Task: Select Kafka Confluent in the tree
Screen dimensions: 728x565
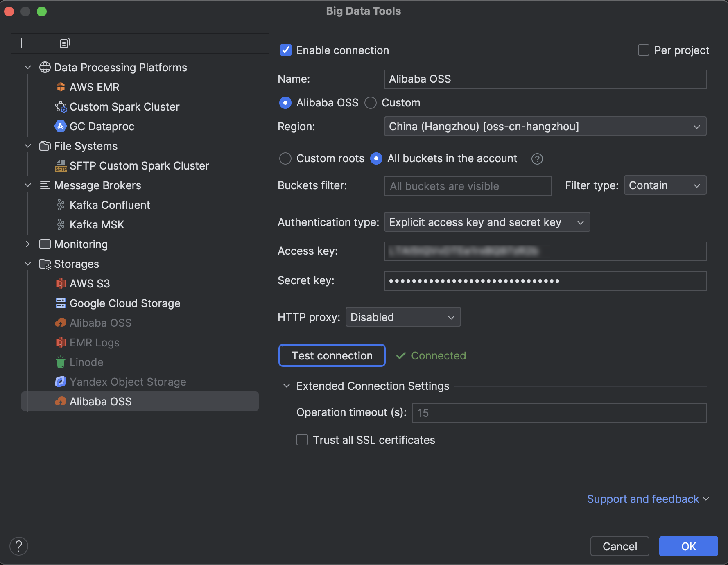Action: 110,205
